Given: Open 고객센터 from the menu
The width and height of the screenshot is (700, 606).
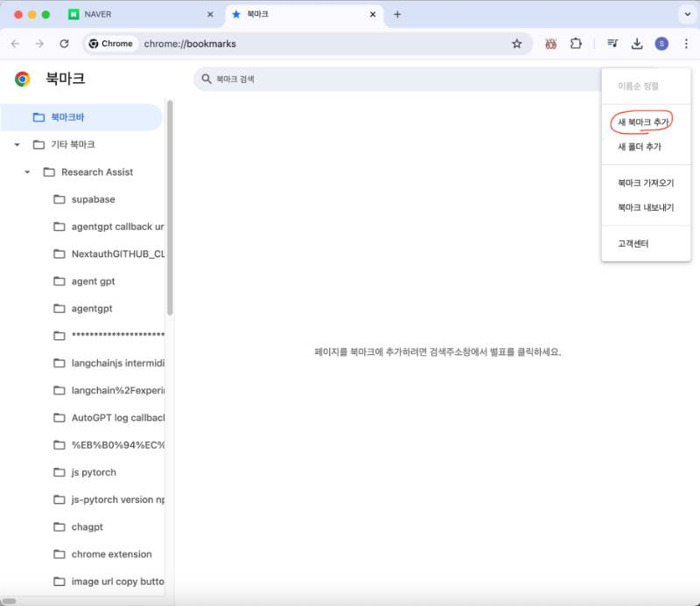Looking at the screenshot, I should click(633, 244).
